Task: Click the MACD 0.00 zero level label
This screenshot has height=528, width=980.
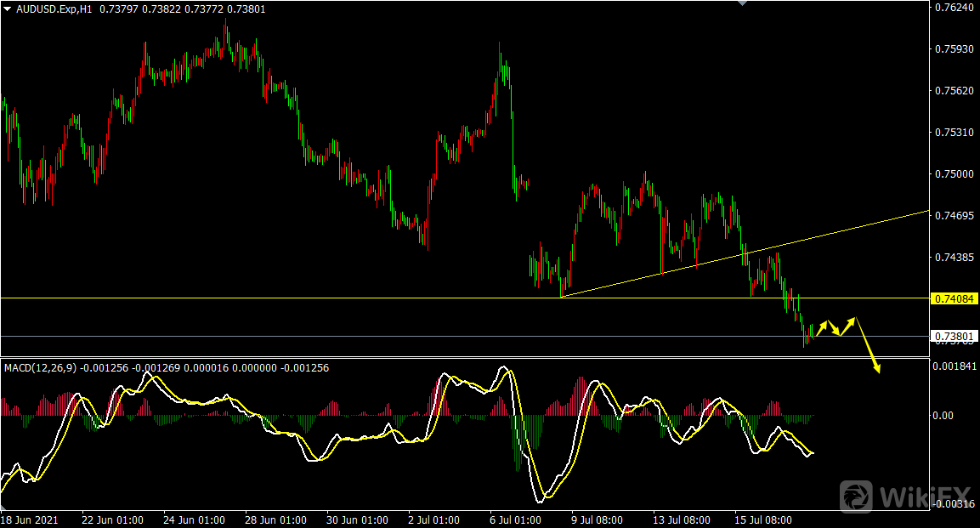Action: click(945, 415)
